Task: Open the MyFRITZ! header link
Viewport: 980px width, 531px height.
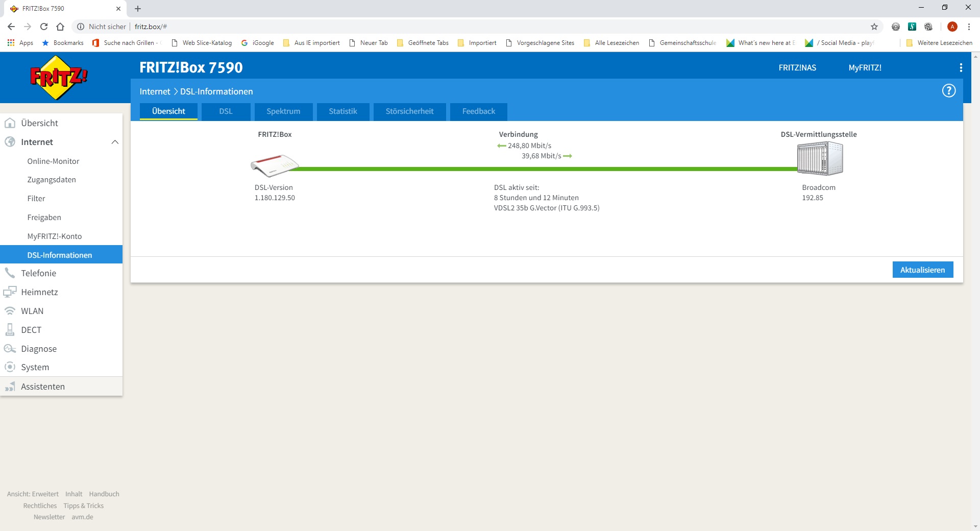Action: coord(865,68)
